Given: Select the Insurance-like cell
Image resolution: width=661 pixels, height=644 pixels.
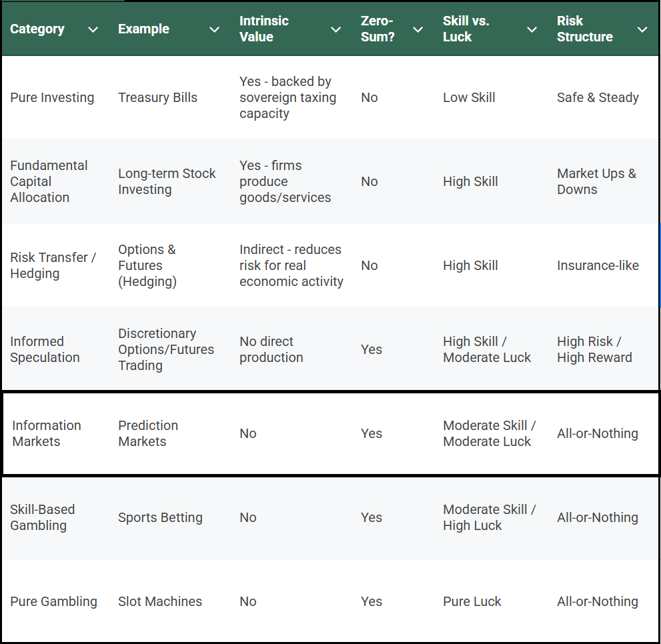Looking at the screenshot, I should pos(598,265).
